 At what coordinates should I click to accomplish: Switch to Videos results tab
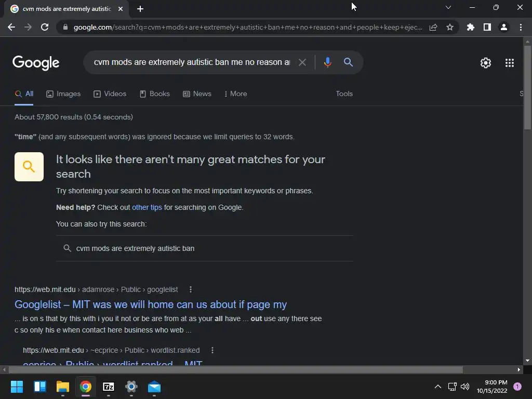(x=110, y=94)
